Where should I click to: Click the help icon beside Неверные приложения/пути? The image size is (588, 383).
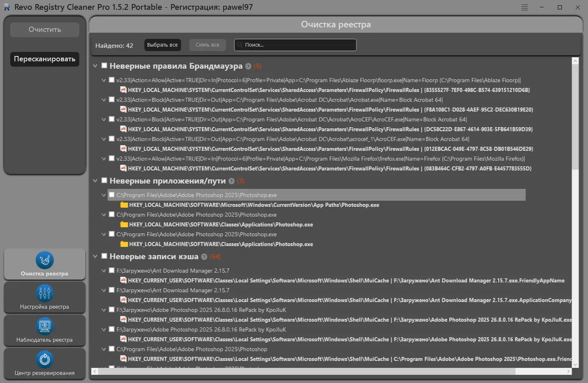pyautogui.click(x=232, y=181)
